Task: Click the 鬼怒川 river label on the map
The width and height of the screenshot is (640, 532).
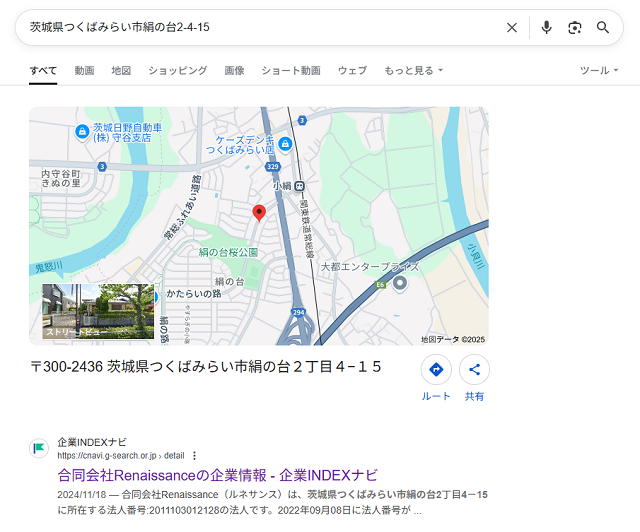Action: pyautogui.click(x=49, y=267)
